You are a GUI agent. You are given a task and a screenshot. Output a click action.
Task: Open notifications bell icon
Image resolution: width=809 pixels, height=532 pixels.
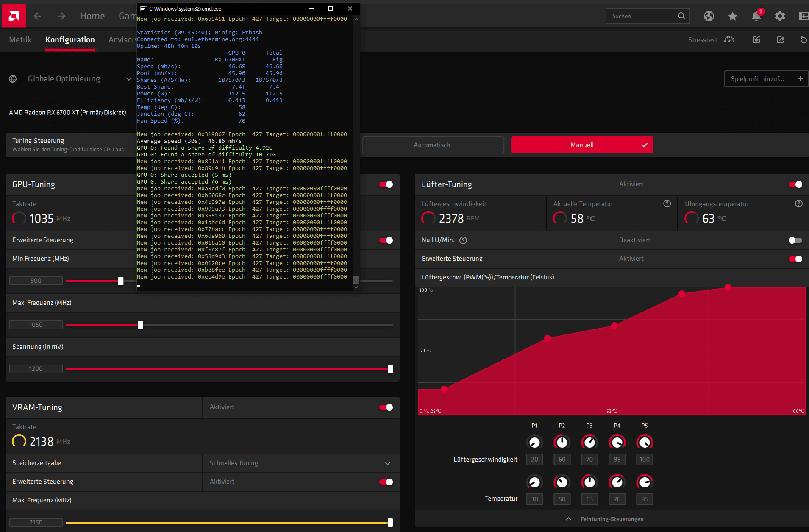pos(756,16)
